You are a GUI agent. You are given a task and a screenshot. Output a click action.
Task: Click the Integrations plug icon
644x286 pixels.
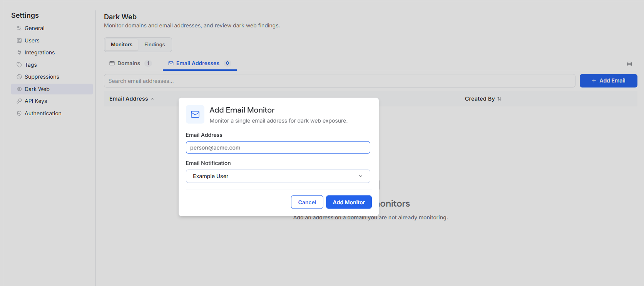[19, 52]
